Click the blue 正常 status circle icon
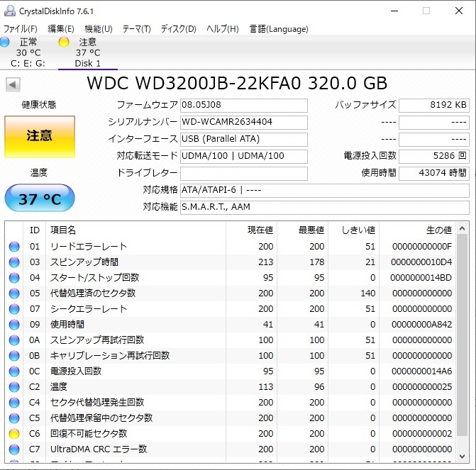 click(4, 42)
